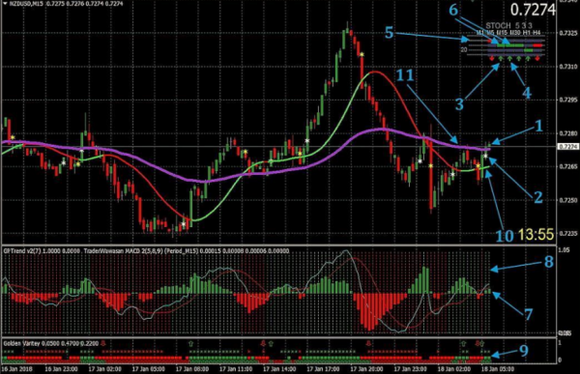Viewport: 580px width, 374px height.
Task: Click the M30 timeframe label in the STOCH panel
Action: click(x=515, y=33)
